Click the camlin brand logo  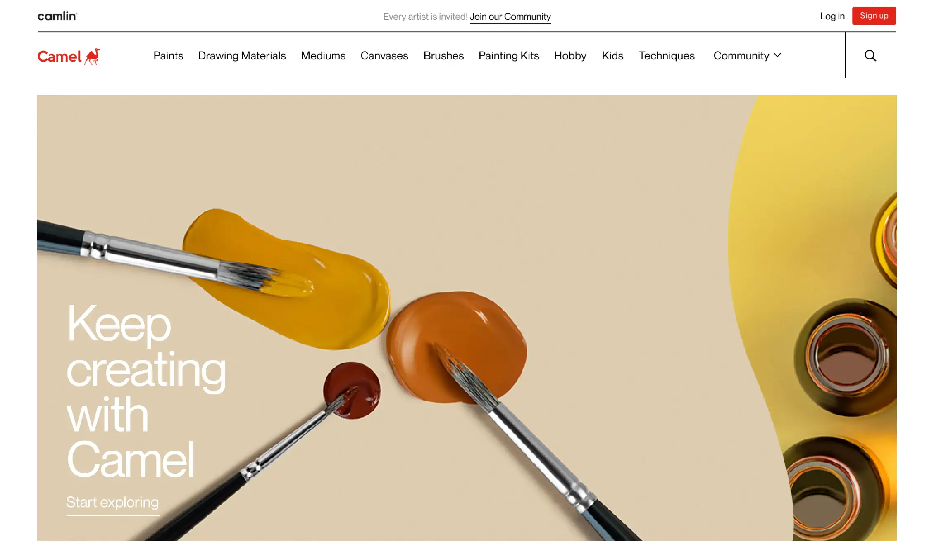point(57,16)
